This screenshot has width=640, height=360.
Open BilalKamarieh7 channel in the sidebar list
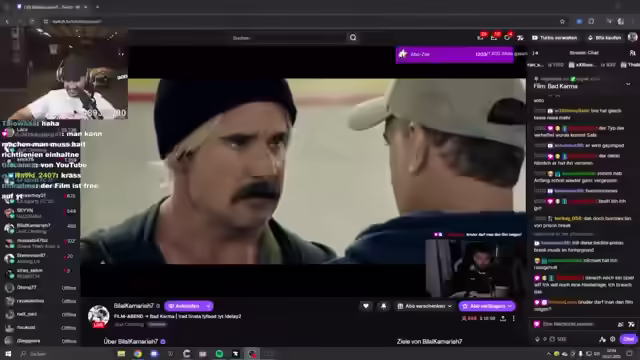point(40,228)
